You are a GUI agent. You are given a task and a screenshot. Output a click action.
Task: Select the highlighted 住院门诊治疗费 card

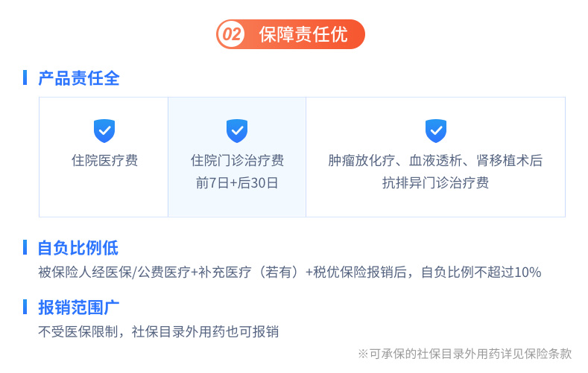point(237,157)
